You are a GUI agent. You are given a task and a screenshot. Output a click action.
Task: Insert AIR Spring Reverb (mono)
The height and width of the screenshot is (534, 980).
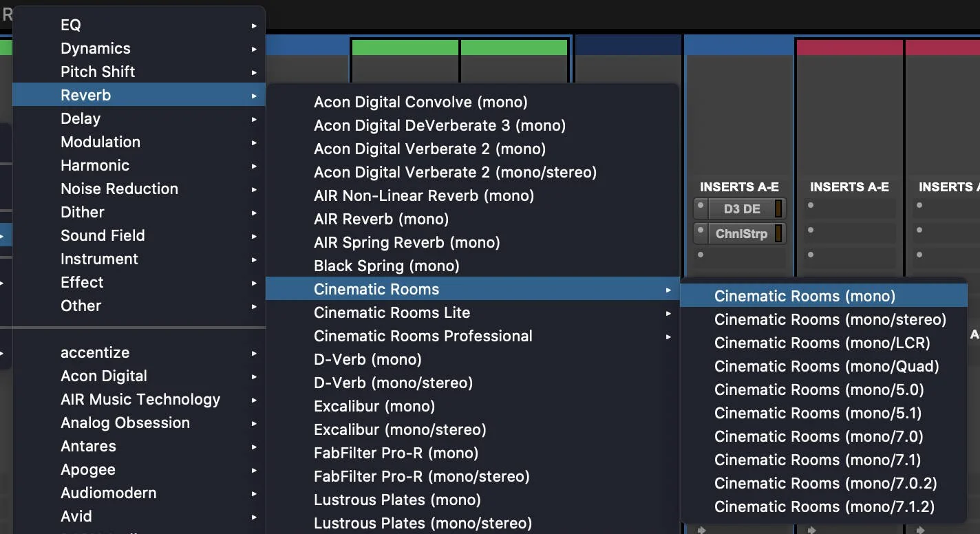[473, 242]
